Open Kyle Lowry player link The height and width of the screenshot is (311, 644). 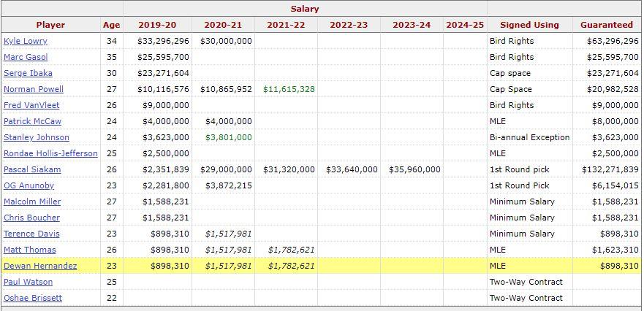[x=26, y=41]
